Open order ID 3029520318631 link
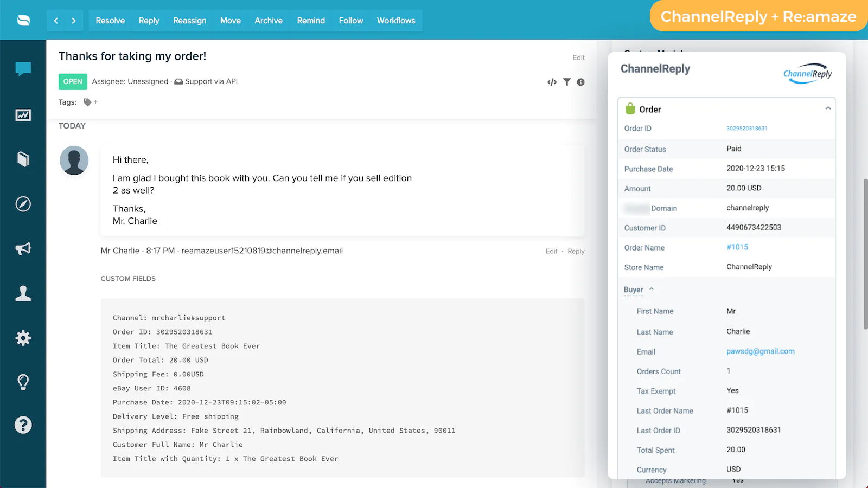This screenshot has width=868, height=488. click(x=746, y=129)
